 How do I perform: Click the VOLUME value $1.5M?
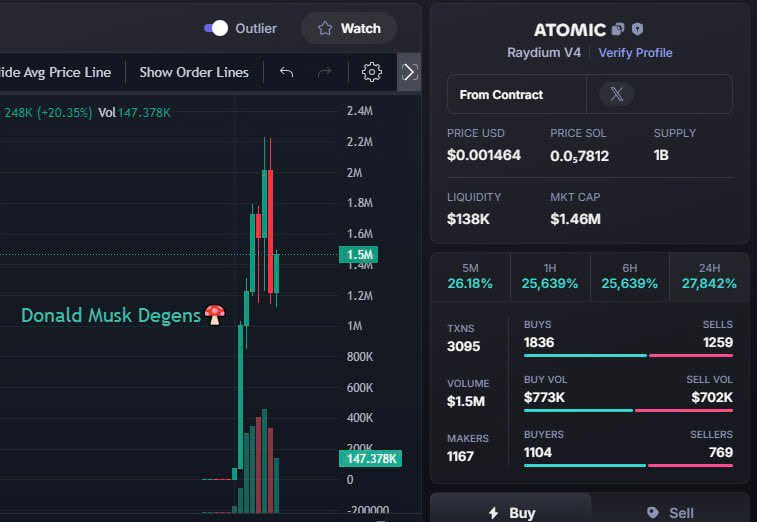tap(466, 401)
